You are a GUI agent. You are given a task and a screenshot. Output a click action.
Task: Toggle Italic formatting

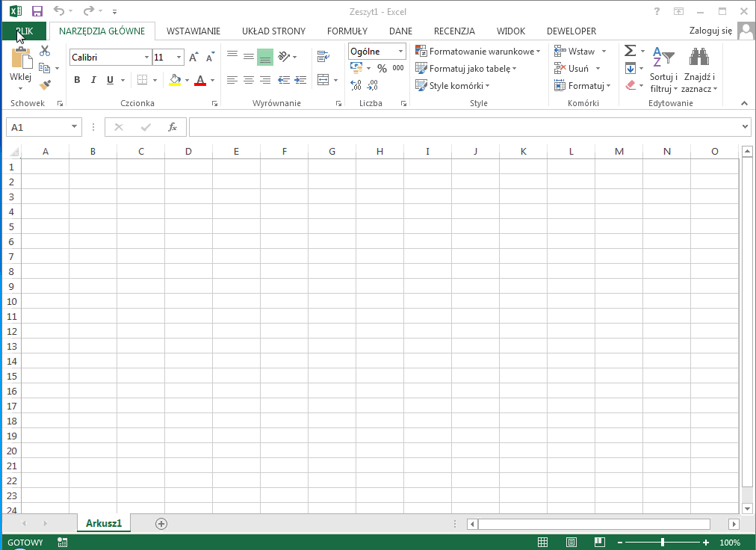pyautogui.click(x=93, y=80)
